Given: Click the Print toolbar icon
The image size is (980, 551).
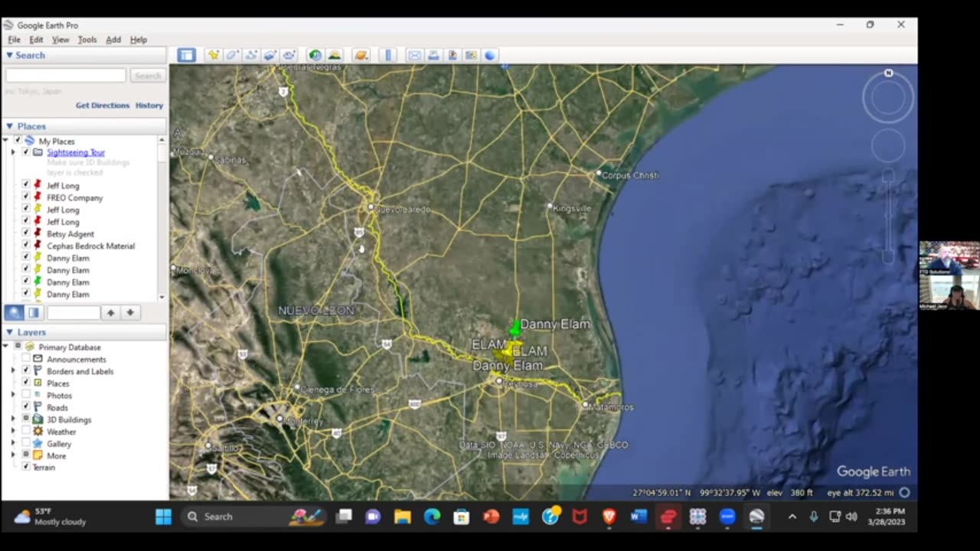Looking at the screenshot, I should (433, 55).
